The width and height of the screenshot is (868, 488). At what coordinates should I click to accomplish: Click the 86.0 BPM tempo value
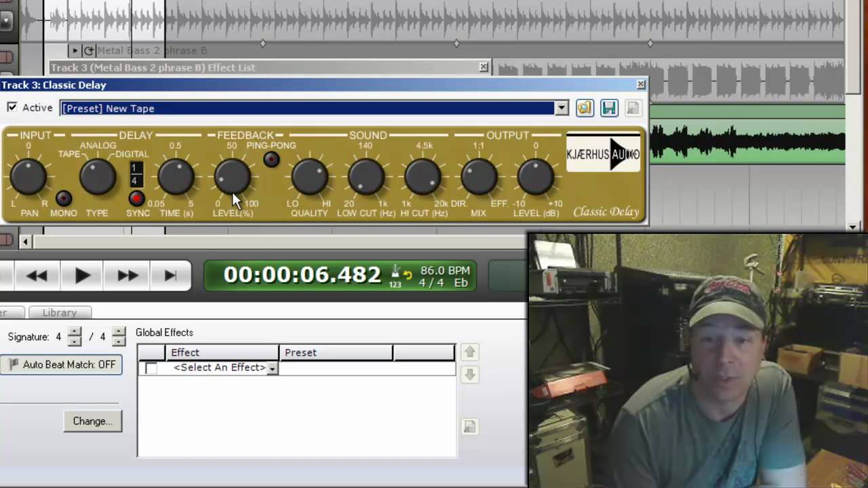(x=445, y=270)
